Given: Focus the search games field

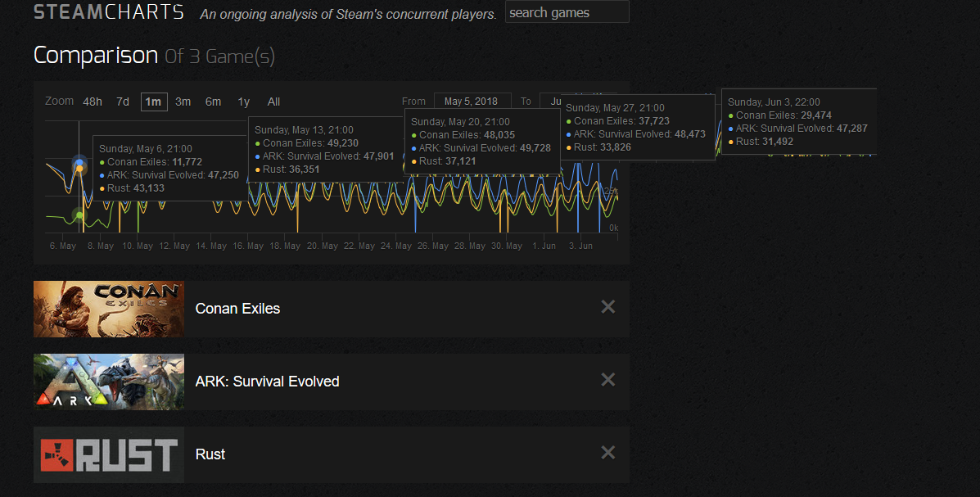Looking at the screenshot, I should pos(567,12).
